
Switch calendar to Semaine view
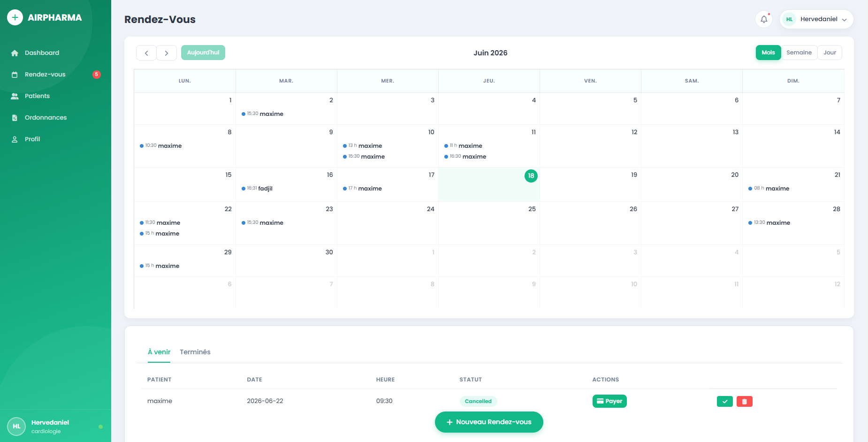799,53
